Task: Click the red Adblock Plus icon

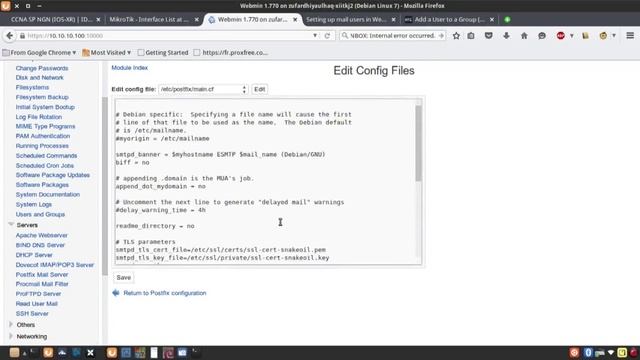Action: (x=560, y=36)
